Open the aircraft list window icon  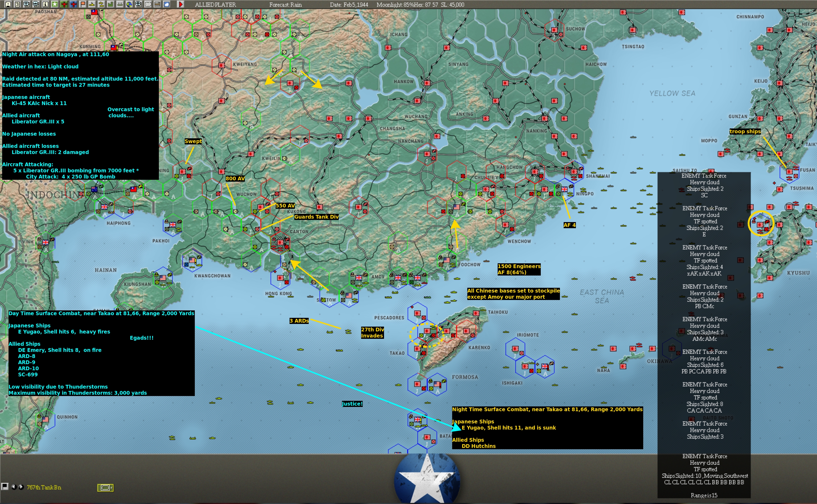tap(27, 4)
